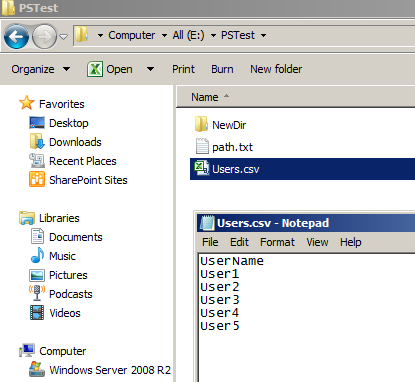Open Notepad Help menu
This screenshot has height=382, width=415.
[350, 242]
